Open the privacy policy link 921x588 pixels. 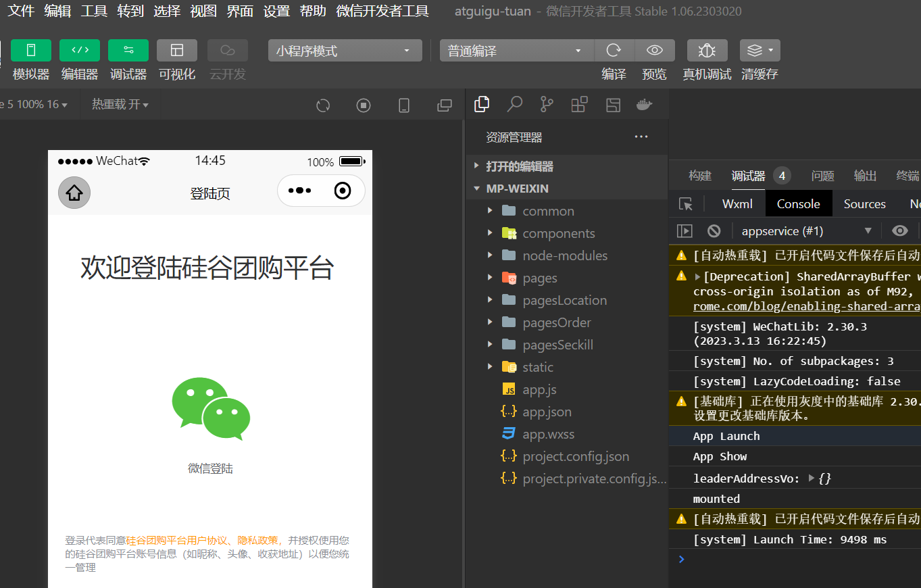pyautogui.click(x=257, y=540)
